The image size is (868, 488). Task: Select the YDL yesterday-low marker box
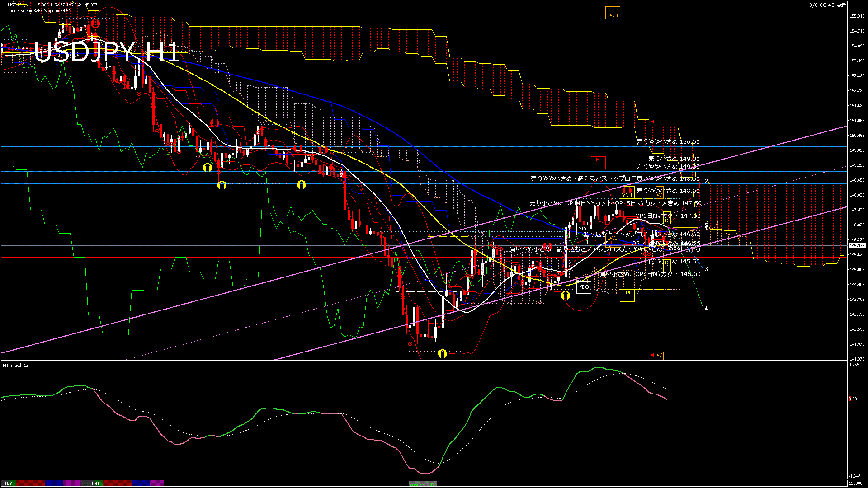(627, 292)
